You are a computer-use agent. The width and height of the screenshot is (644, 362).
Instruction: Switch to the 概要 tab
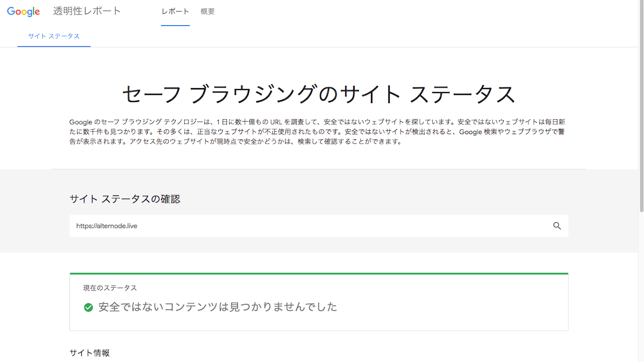click(207, 12)
